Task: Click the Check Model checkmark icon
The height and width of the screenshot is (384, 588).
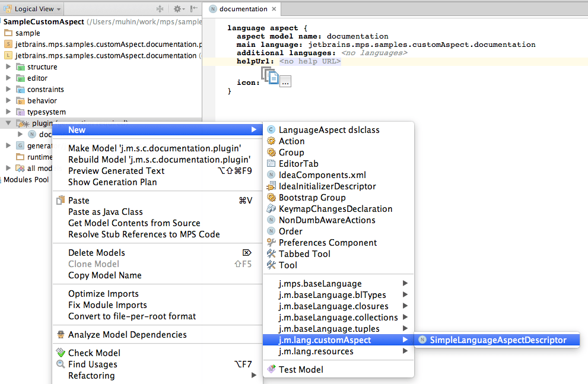Action: pyautogui.click(x=61, y=353)
